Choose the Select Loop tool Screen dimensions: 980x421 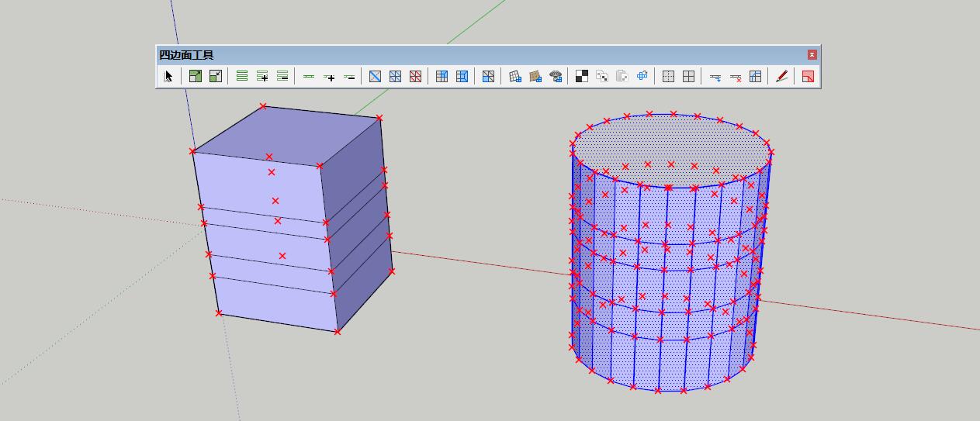[x=309, y=76]
